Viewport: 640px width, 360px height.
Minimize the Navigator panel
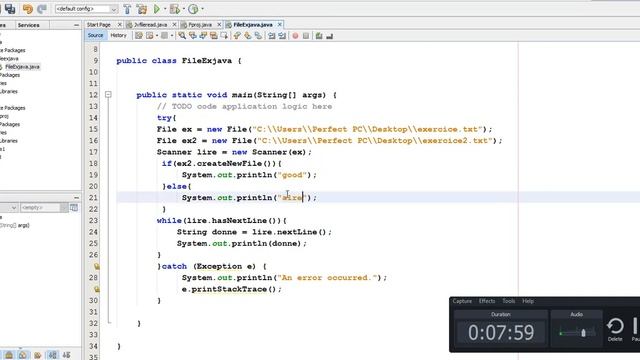pos(76,198)
